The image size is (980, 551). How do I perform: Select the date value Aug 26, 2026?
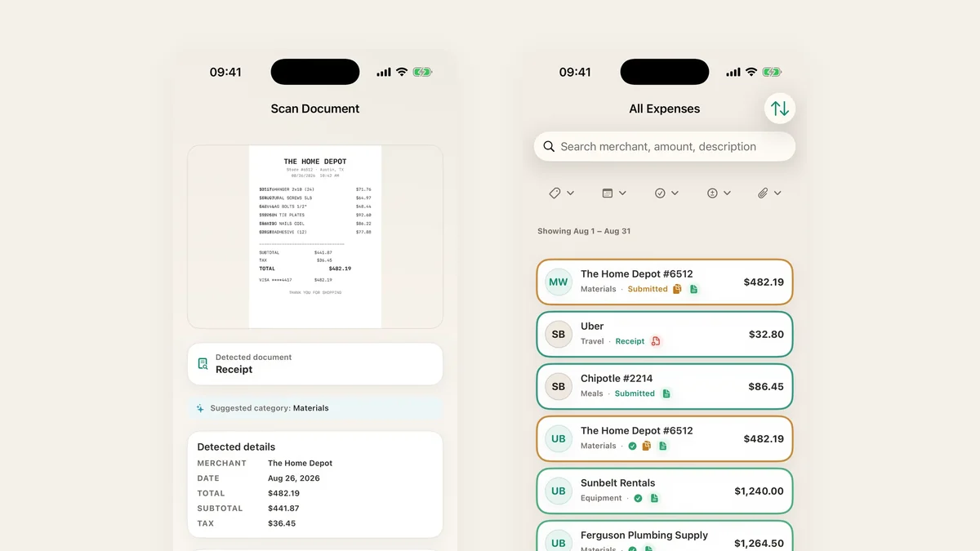point(294,478)
